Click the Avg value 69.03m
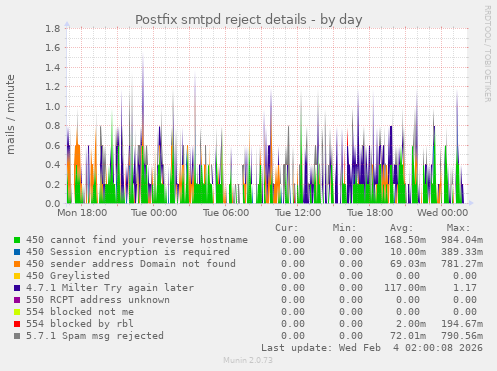497x371 pixels. (408, 264)
